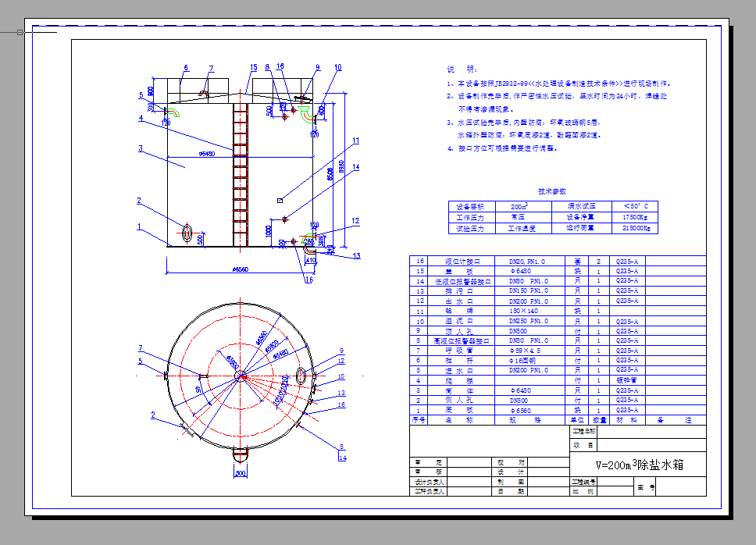The height and width of the screenshot is (545, 756).
Task: Select the small nameplate square on tank wall
Action: pyautogui.click(x=280, y=201)
